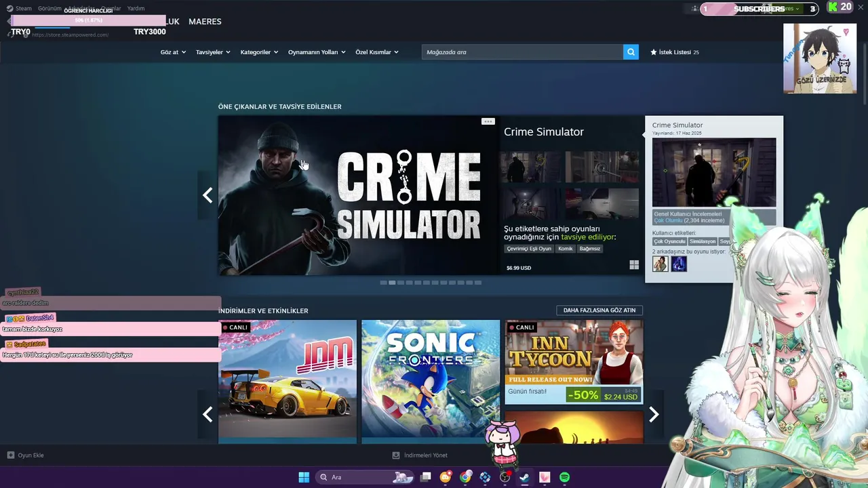
Task: Expand the Tavsiyeler dropdown
Action: coord(213,52)
